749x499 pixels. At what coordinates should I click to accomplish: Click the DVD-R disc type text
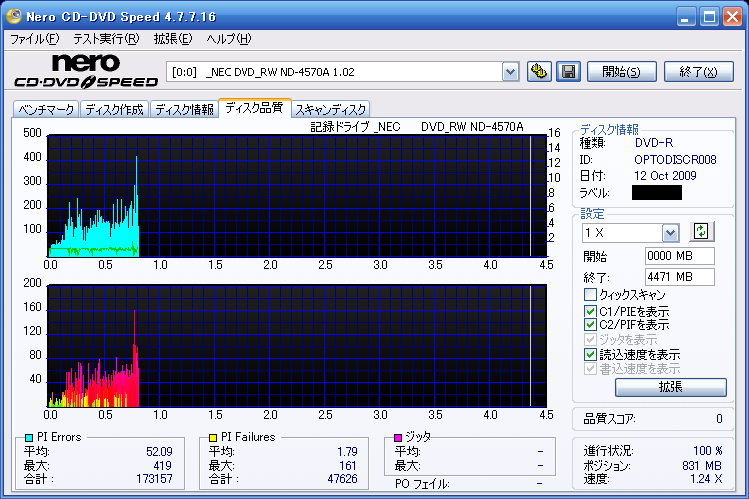(653, 143)
